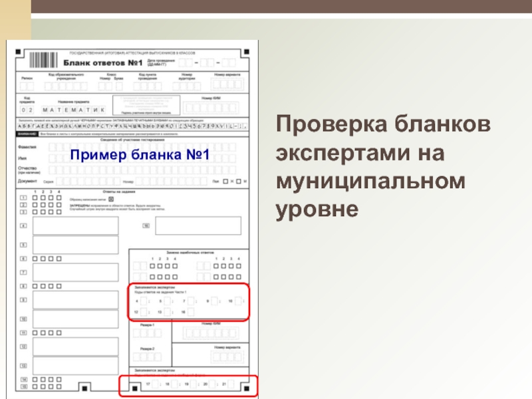Click the 'Отчество' label
The image size is (532, 399).
[x=27, y=168]
